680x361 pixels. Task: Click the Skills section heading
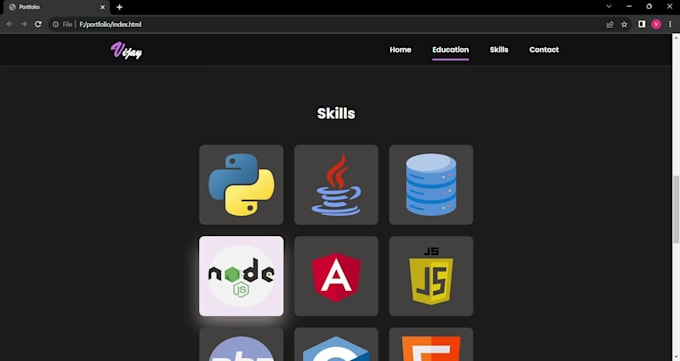coord(336,114)
